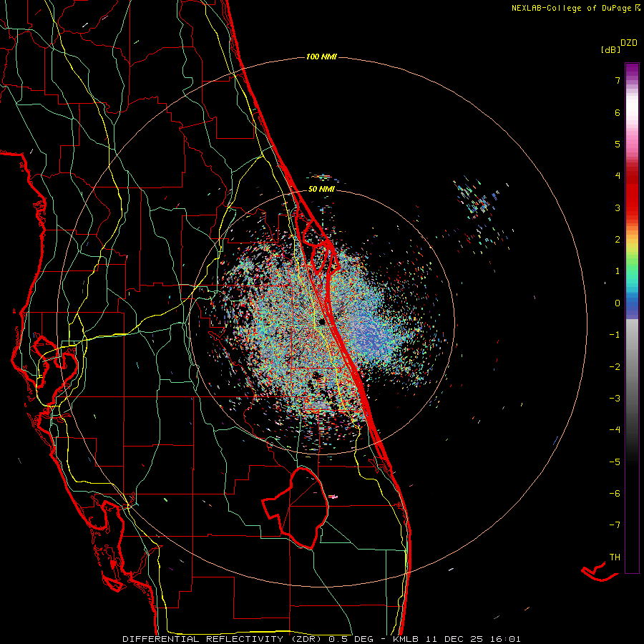644x644 pixels.
Task: Click the scale label -5
Action: 615,462
